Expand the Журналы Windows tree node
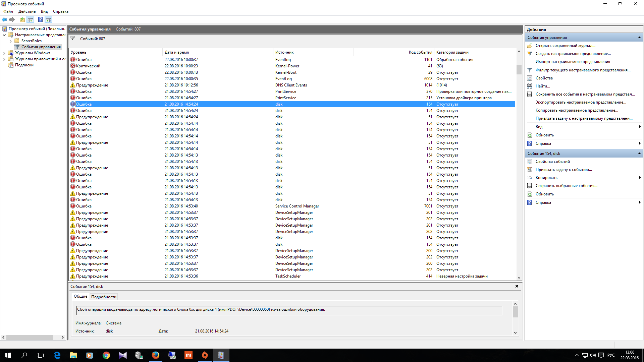644x362 pixels. pyautogui.click(x=4, y=53)
